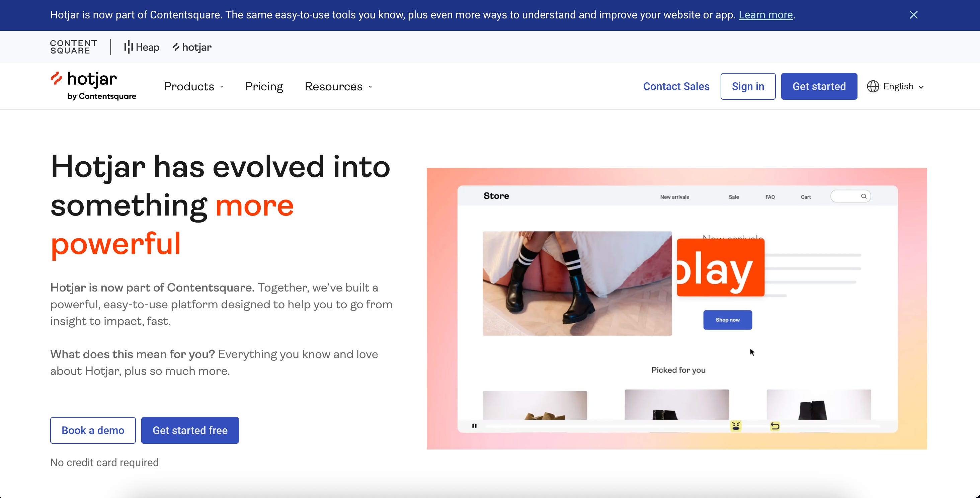
Task: Expand the Resources dropdown menu
Action: (338, 86)
